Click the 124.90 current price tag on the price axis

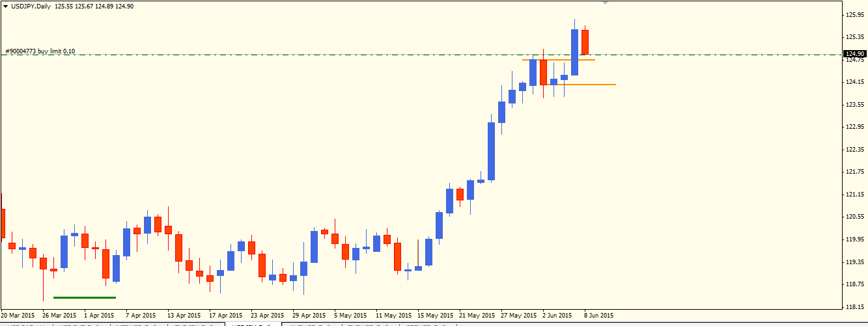click(x=854, y=54)
